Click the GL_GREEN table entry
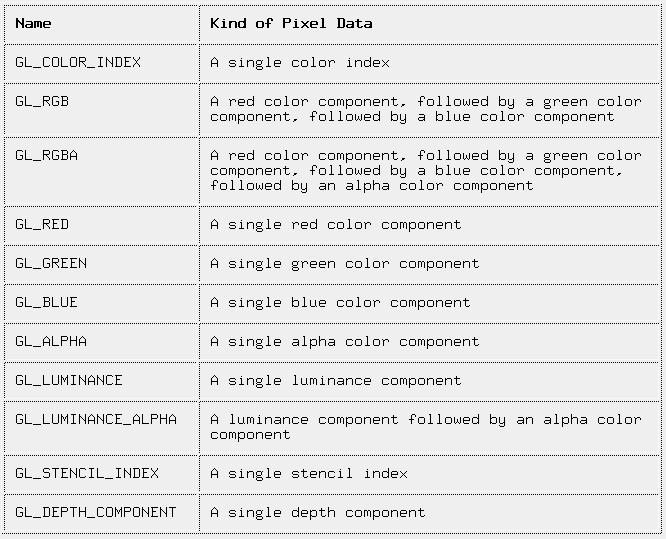 [51, 263]
